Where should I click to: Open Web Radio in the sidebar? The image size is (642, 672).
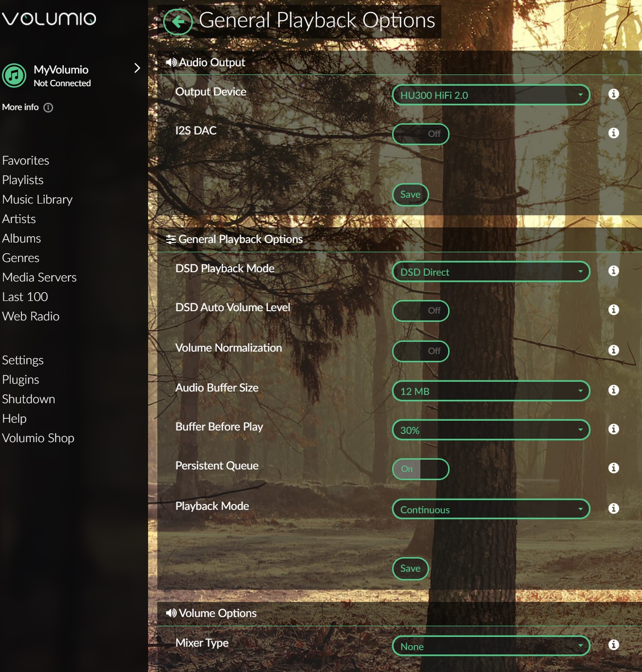point(31,316)
